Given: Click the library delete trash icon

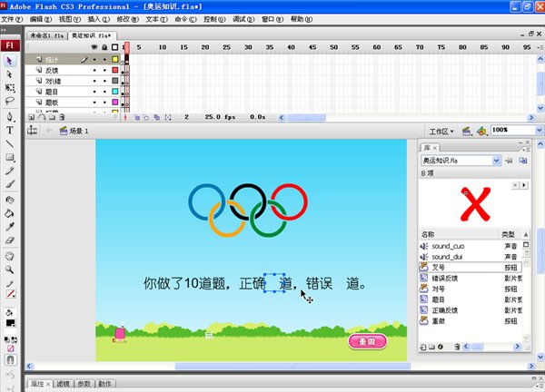Looking at the screenshot, I should [x=457, y=347].
